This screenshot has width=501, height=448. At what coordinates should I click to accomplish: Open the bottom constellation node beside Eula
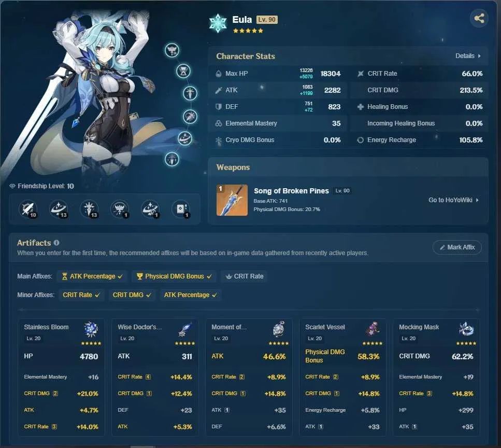[172, 159]
